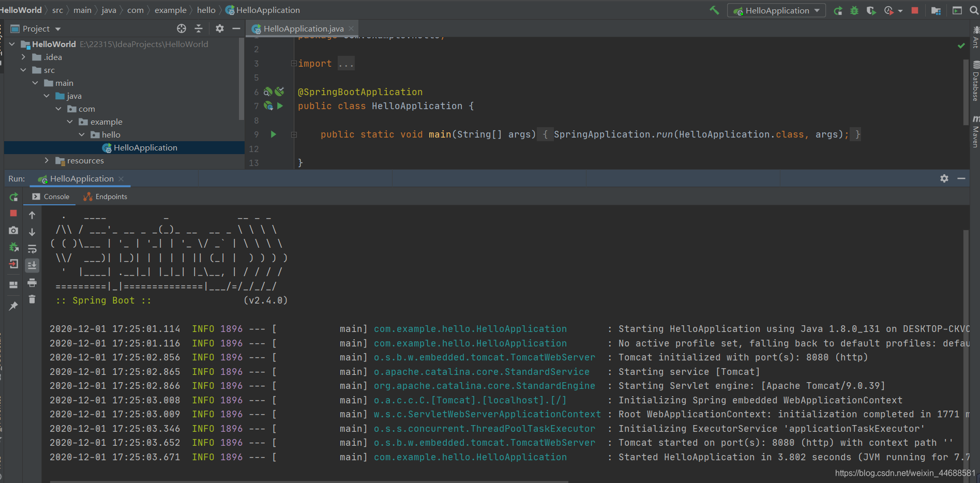
Task: Collapse the HelloWorld root node
Action: (12, 44)
